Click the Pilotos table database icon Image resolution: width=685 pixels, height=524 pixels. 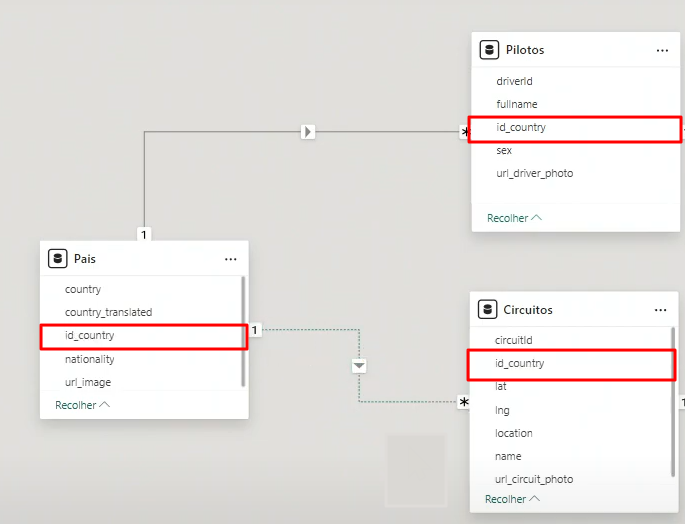coord(489,50)
